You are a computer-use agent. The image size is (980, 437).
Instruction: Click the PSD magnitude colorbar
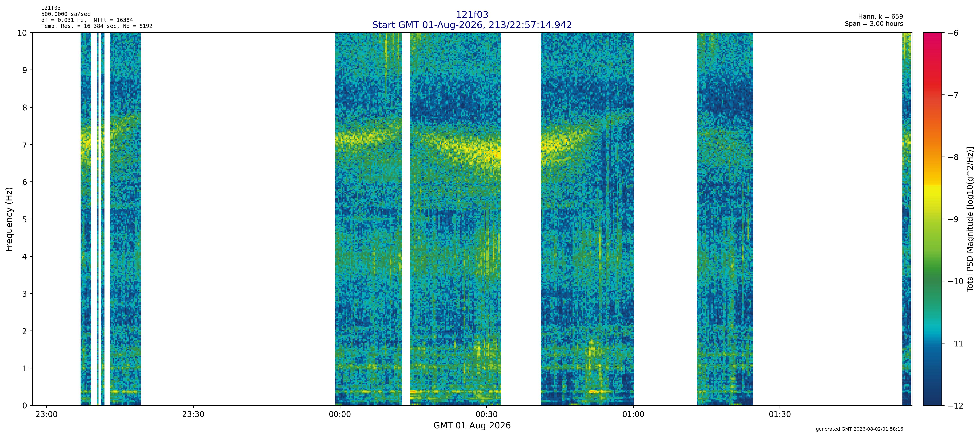[x=933, y=219]
